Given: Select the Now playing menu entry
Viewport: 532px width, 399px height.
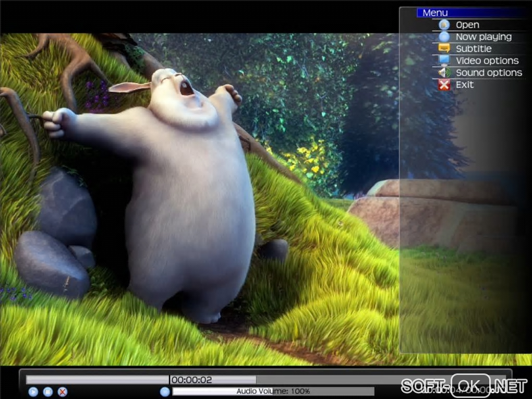Looking at the screenshot, I should point(483,37).
